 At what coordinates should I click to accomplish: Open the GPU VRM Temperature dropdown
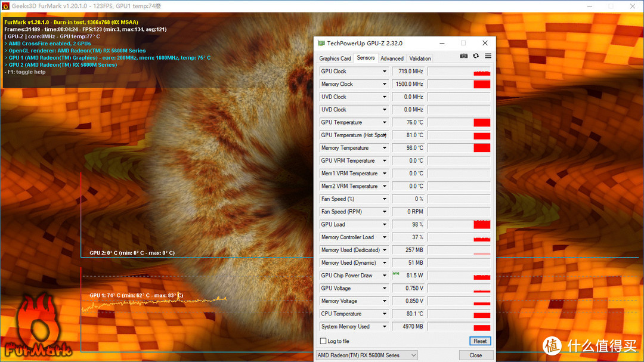tap(385, 160)
